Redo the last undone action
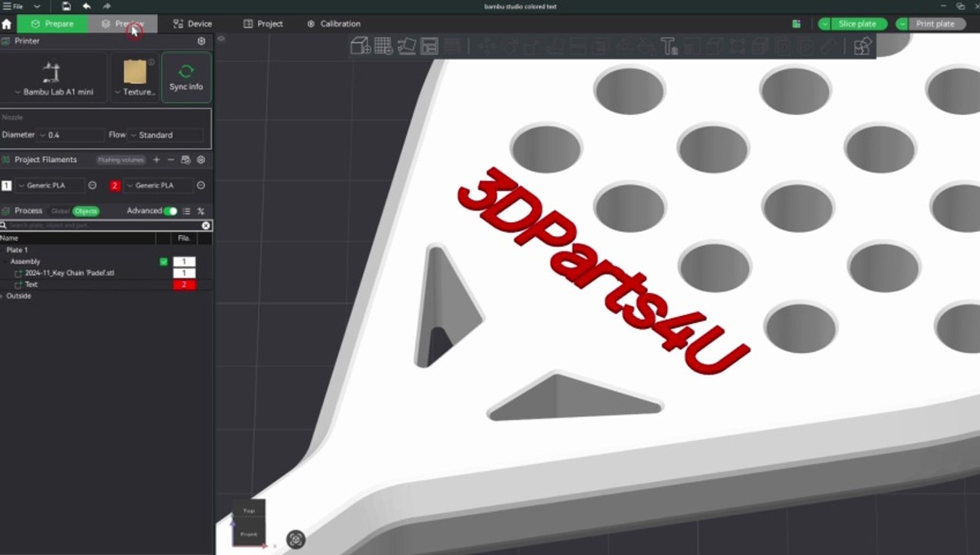Screen dimensions: 980x555 pos(107,6)
